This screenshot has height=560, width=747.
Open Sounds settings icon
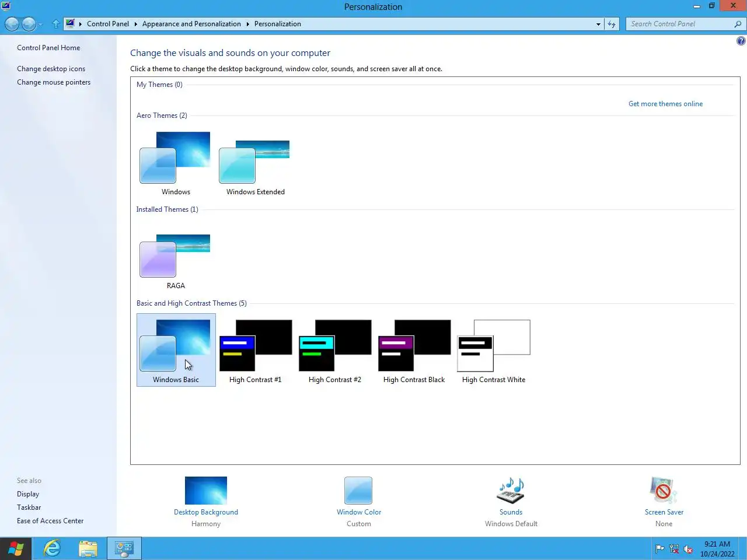click(x=511, y=491)
